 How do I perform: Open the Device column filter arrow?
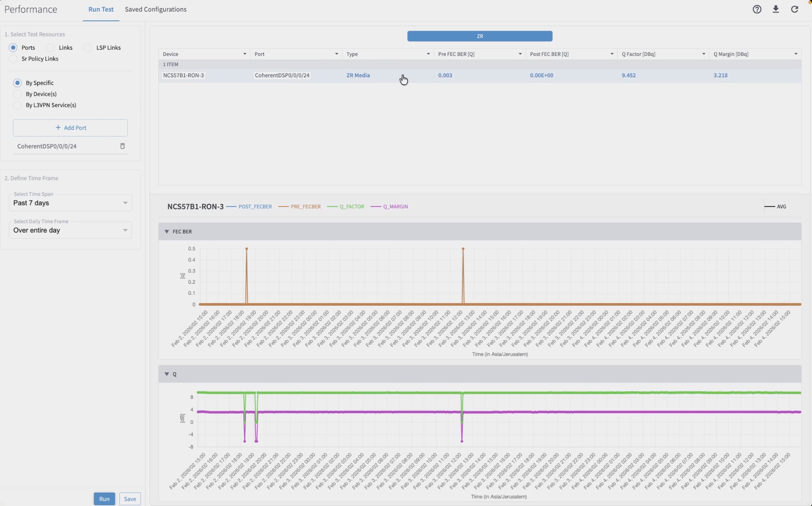coord(245,54)
